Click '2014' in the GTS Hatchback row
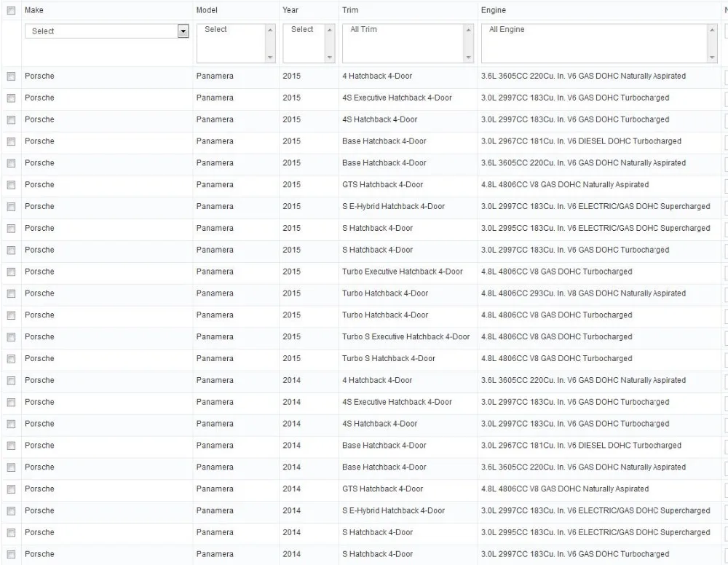Image resolution: width=728 pixels, height=565 pixels. pyautogui.click(x=292, y=489)
